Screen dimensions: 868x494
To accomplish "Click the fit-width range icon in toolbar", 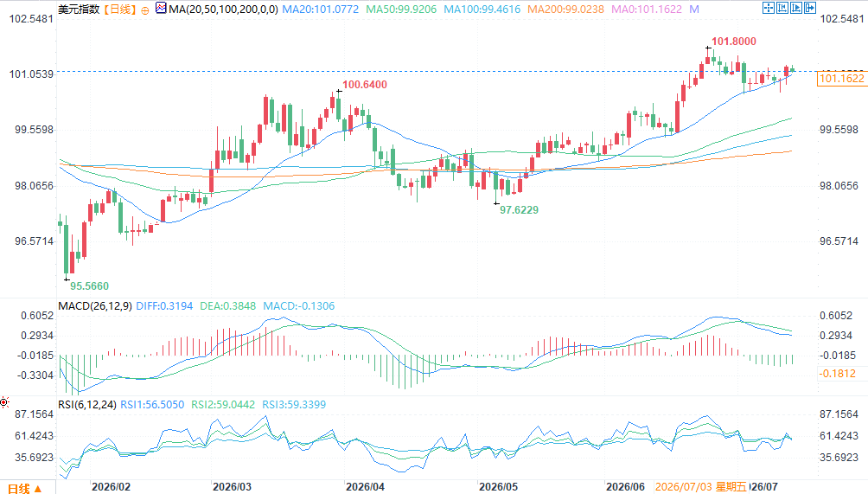I will click(782, 8).
